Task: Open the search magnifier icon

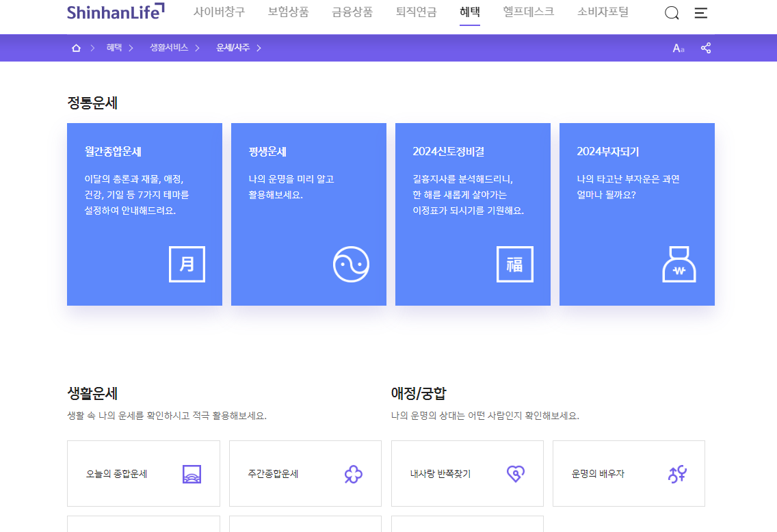Action: (x=672, y=13)
